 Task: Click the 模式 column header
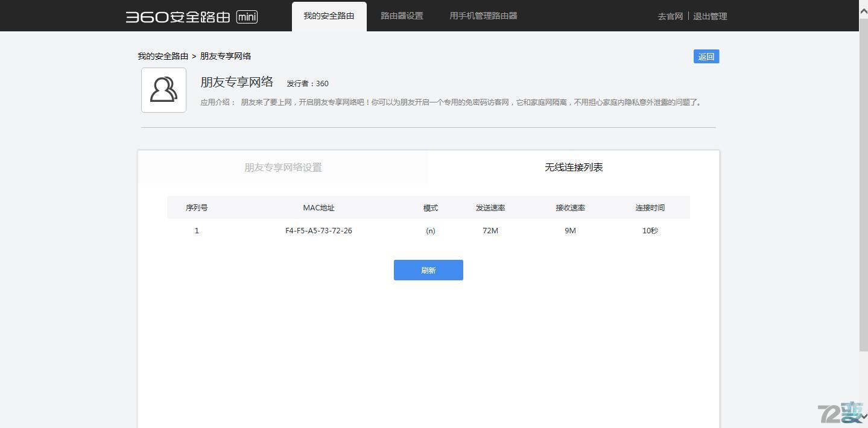[430, 207]
